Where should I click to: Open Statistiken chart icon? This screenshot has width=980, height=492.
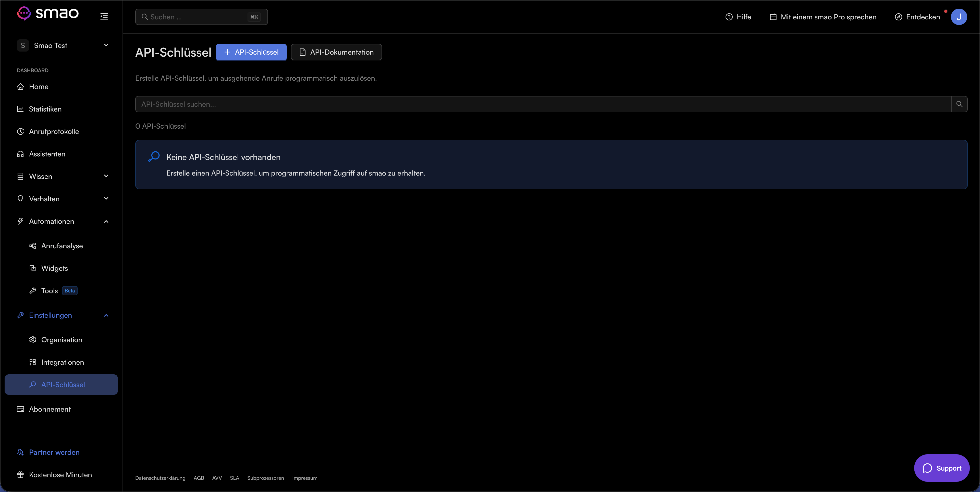(20, 109)
